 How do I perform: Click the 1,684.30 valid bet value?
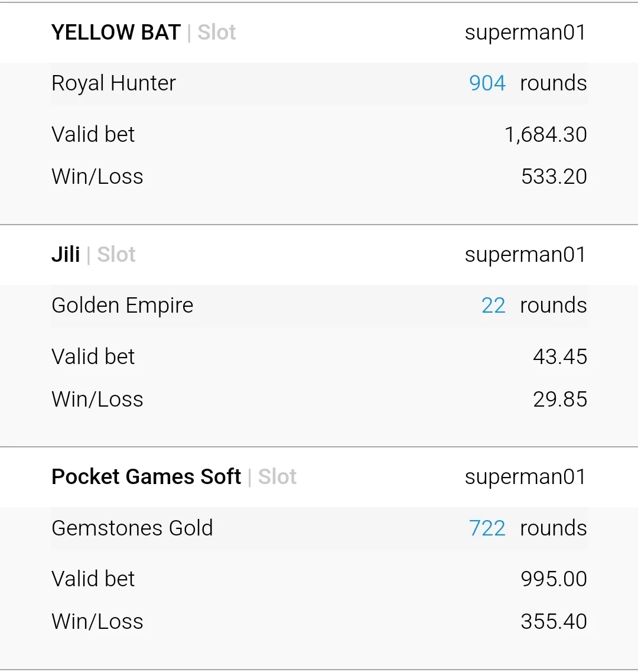(x=546, y=135)
